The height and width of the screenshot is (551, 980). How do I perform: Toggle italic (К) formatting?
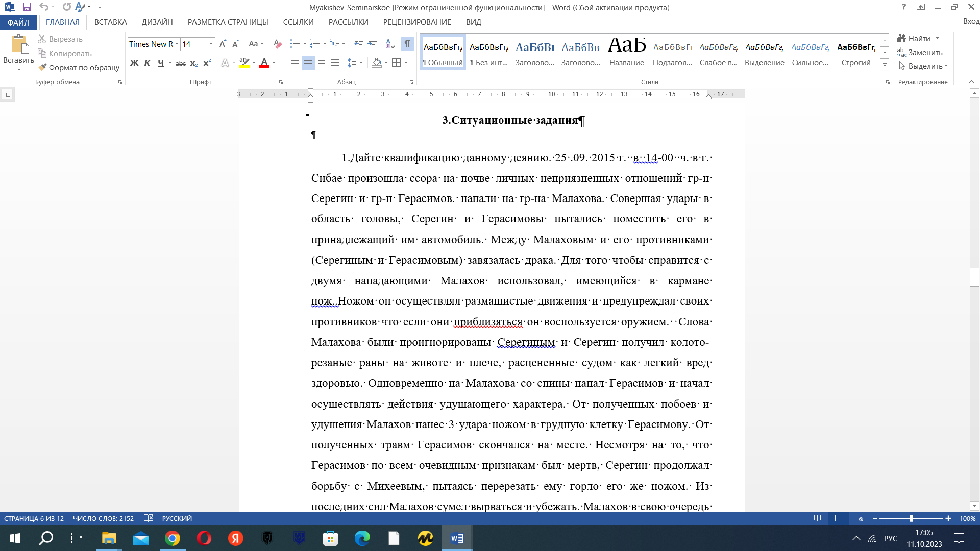coord(147,63)
